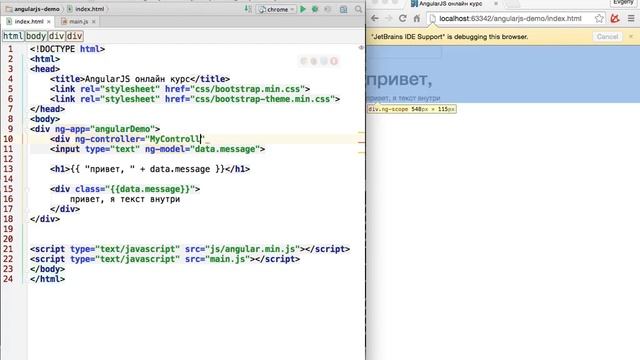Select the html breadcrumb element
The height and width of the screenshot is (360, 640).
pos(13,36)
